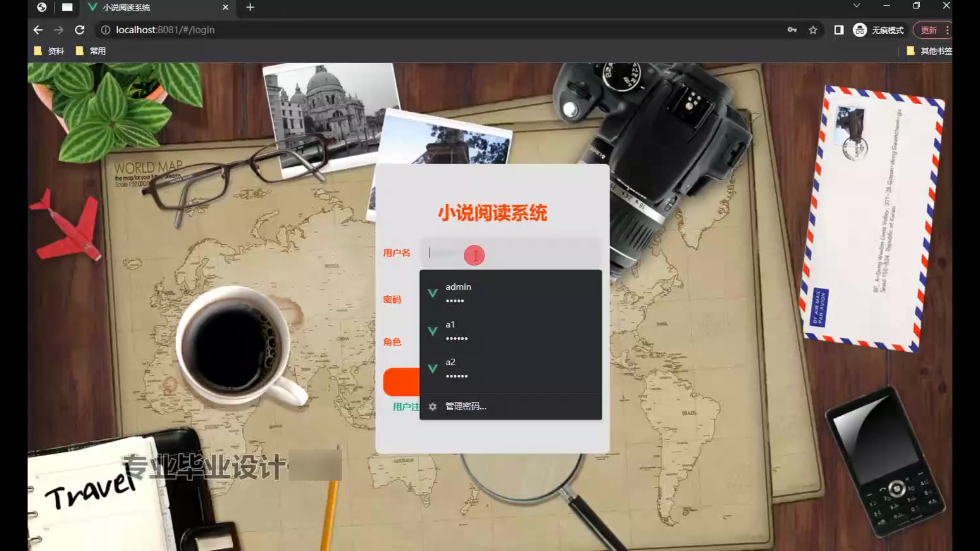Image resolution: width=980 pixels, height=551 pixels.
Task: Choose the a2 saved credential
Action: 510,368
